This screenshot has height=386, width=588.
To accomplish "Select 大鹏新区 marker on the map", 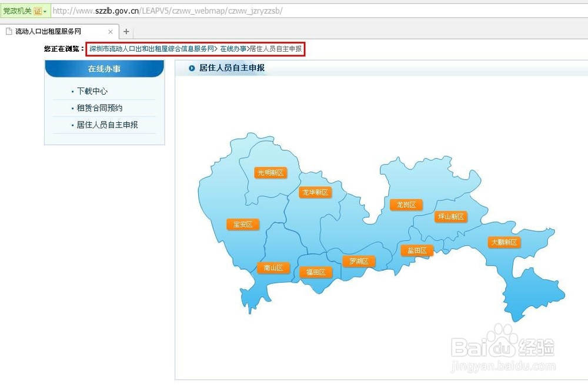I will 505,241.
